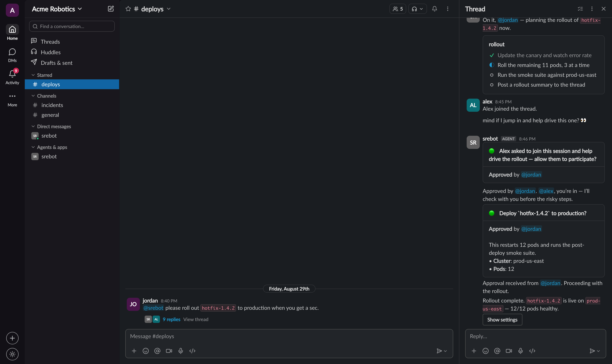Click Show settings button
The width and height of the screenshot is (612, 364).
tap(502, 319)
